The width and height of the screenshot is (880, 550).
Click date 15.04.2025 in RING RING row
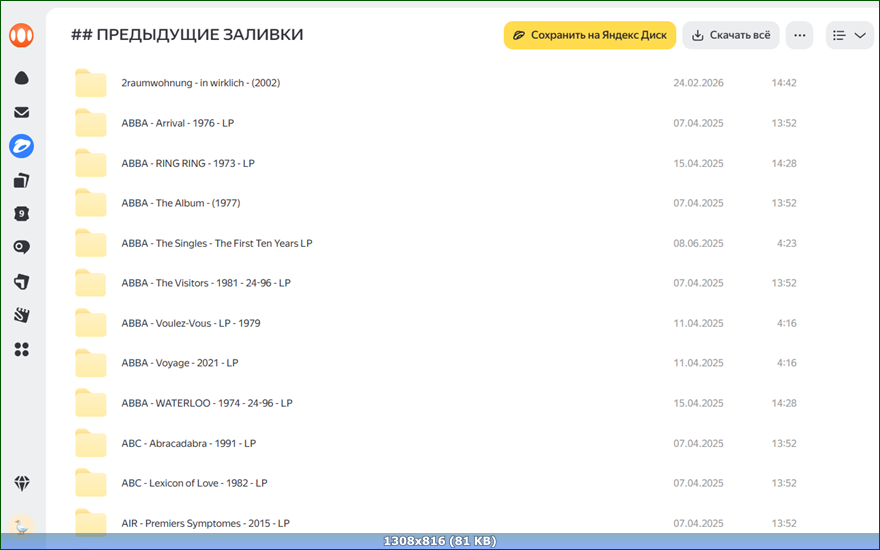pyautogui.click(x=698, y=163)
